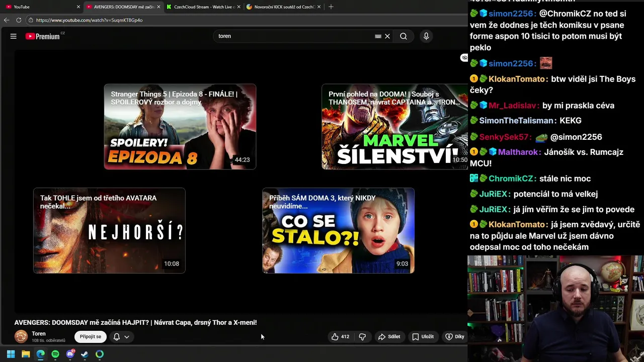Reload the page with the refresh icon
The width and height of the screenshot is (644, 362).
click(x=19, y=20)
